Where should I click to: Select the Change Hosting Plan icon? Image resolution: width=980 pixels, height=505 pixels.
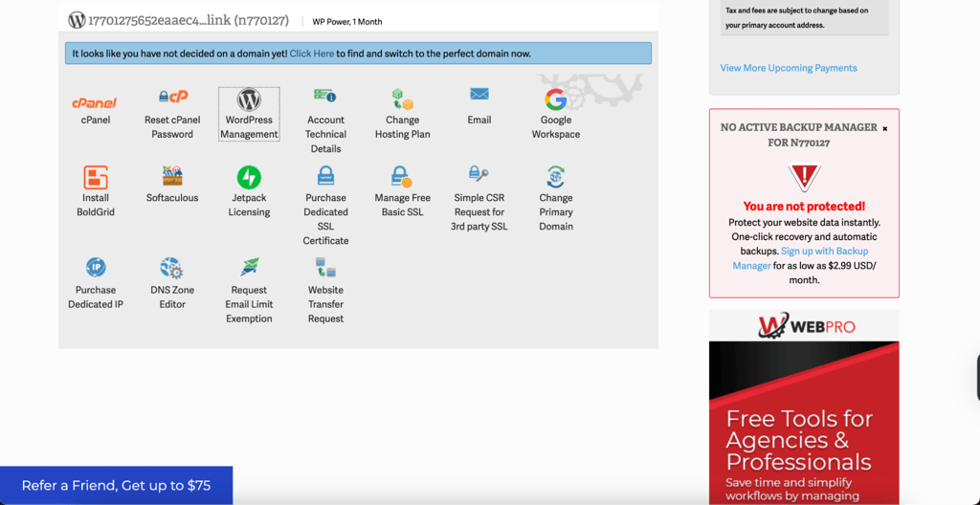[403, 99]
